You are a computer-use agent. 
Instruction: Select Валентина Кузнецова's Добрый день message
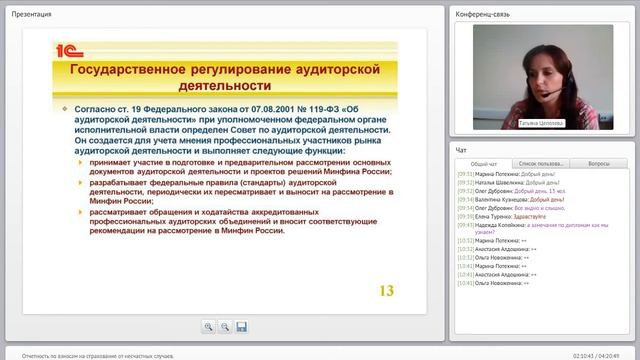pos(511,200)
